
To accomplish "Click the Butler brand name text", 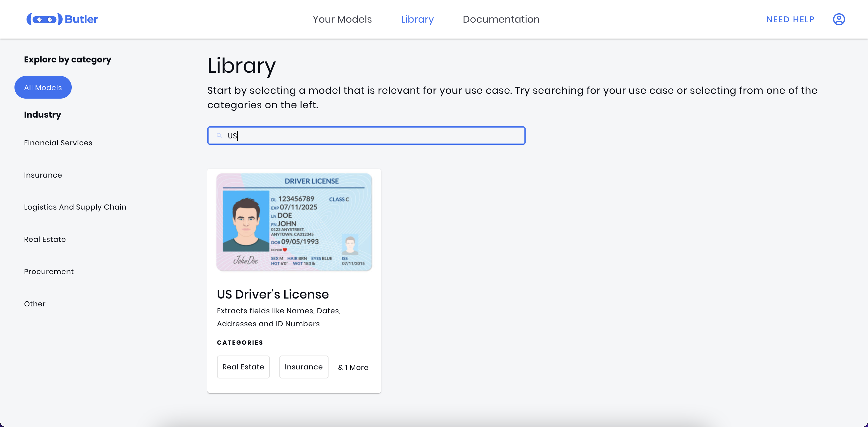I will coord(81,19).
